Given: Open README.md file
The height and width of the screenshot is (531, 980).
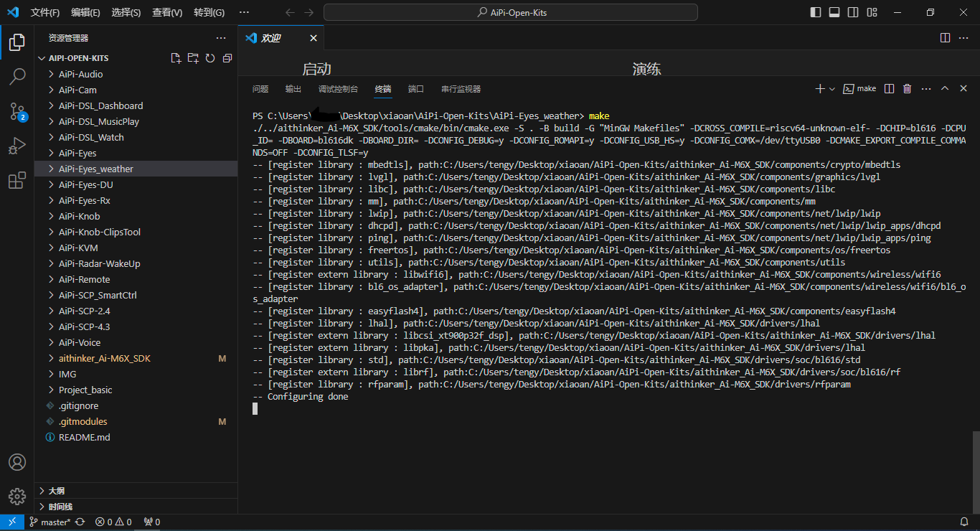Looking at the screenshot, I should coord(136,437).
